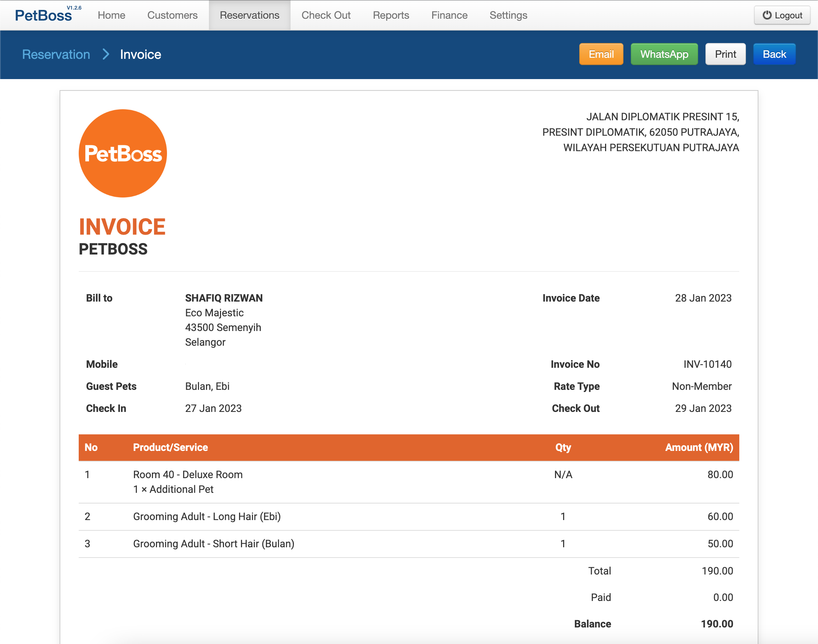Click the check-out date 29 Jan 2023
This screenshot has height=644, width=818.
(x=703, y=408)
